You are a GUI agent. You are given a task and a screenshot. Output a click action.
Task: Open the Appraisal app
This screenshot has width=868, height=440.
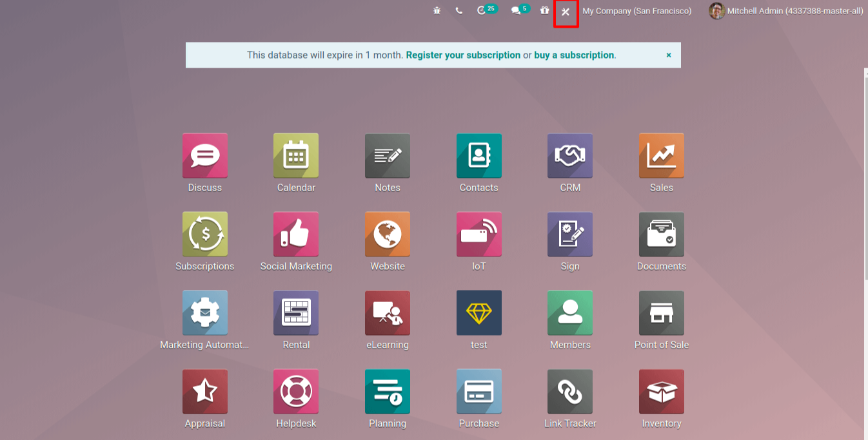[x=205, y=392]
